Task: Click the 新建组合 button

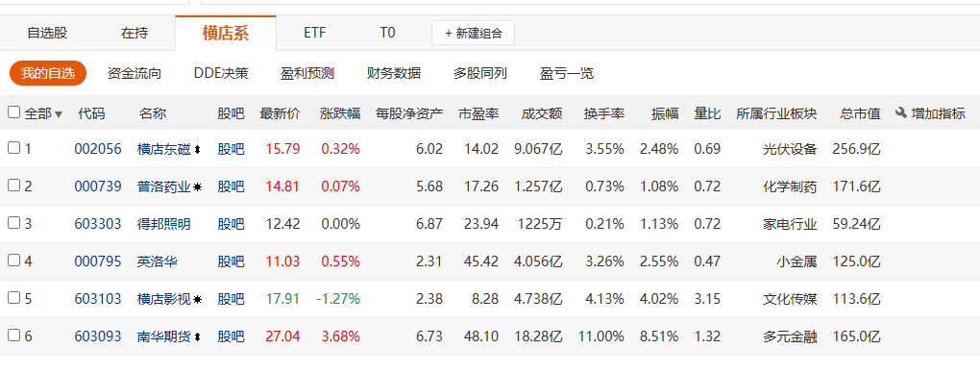Action: click(473, 34)
